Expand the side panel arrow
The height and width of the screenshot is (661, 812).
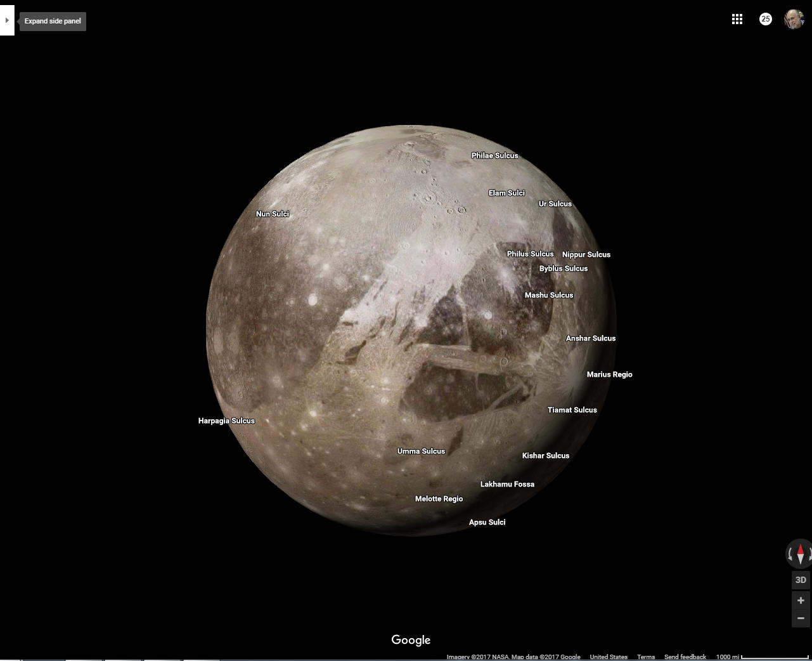click(x=7, y=20)
